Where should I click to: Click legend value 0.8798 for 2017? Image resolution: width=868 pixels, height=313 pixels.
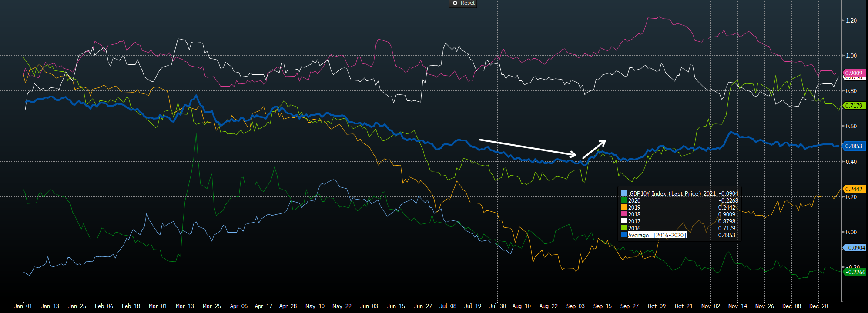point(727,221)
